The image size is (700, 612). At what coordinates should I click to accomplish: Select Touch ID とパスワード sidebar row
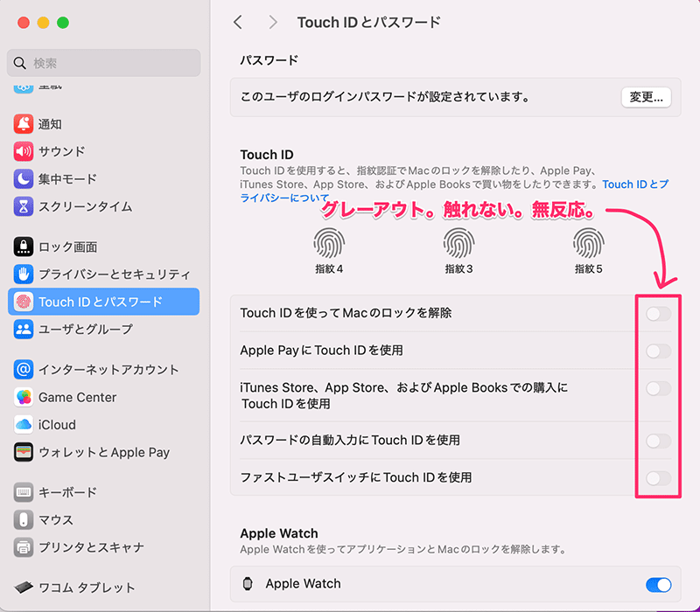(103, 302)
